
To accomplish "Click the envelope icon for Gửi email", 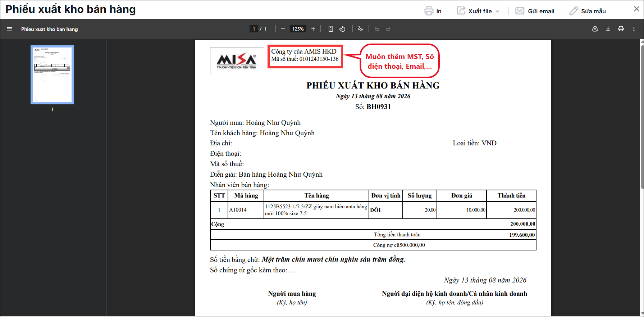I will pos(520,11).
